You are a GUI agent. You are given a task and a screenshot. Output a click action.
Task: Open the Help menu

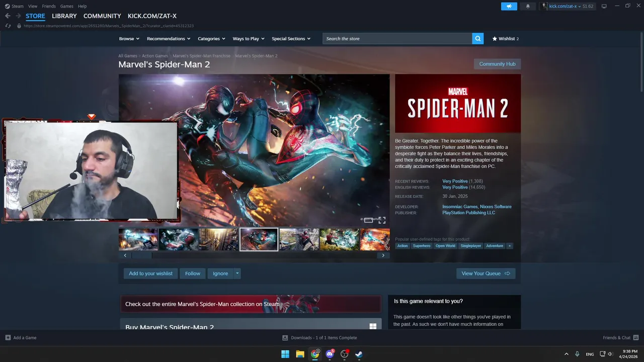pos(82,6)
